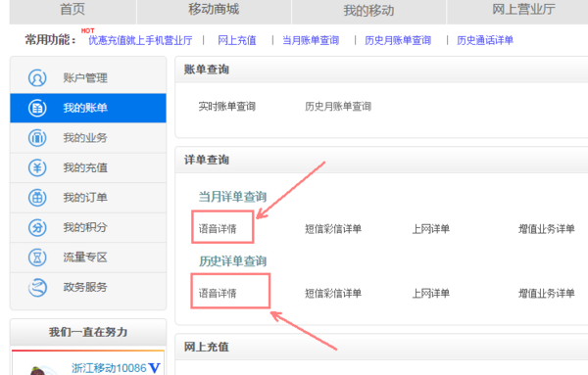The image size is (588, 375).
Task: Click the 历史通话详单 link
Action: coord(485,40)
